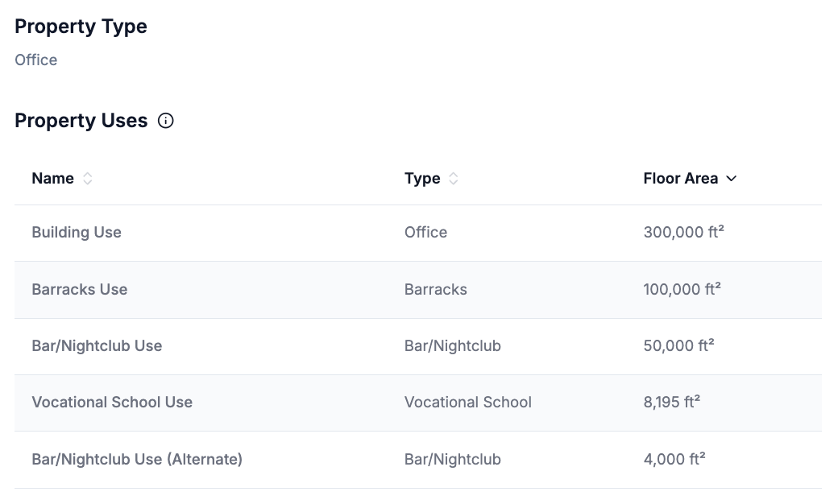Image resolution: width=838 pixels, height=504 pixels.
Task: Click the 8,195 ft² floor area cell
Action: [671, 403]
